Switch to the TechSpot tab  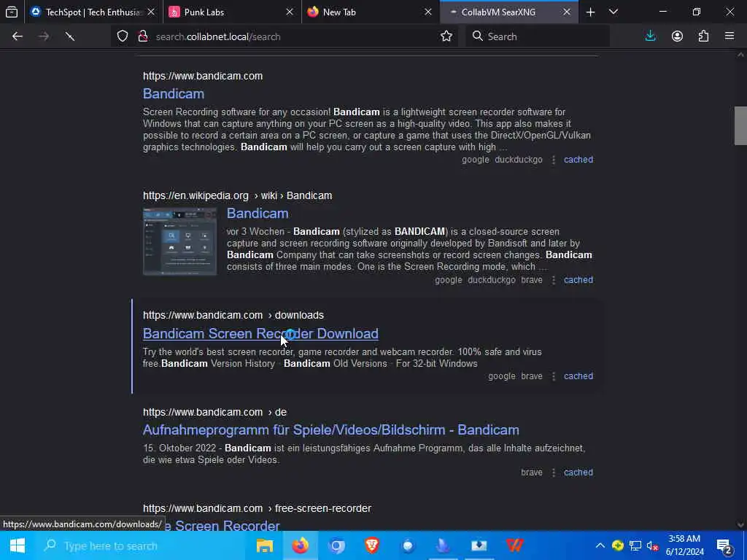click(93, 12)
